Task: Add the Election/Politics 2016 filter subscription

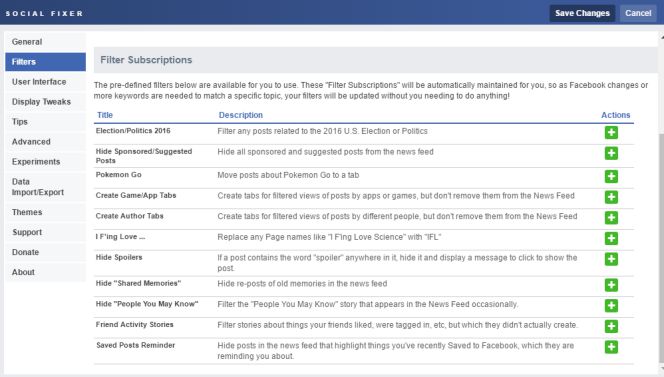Action: tap(611, 133)
